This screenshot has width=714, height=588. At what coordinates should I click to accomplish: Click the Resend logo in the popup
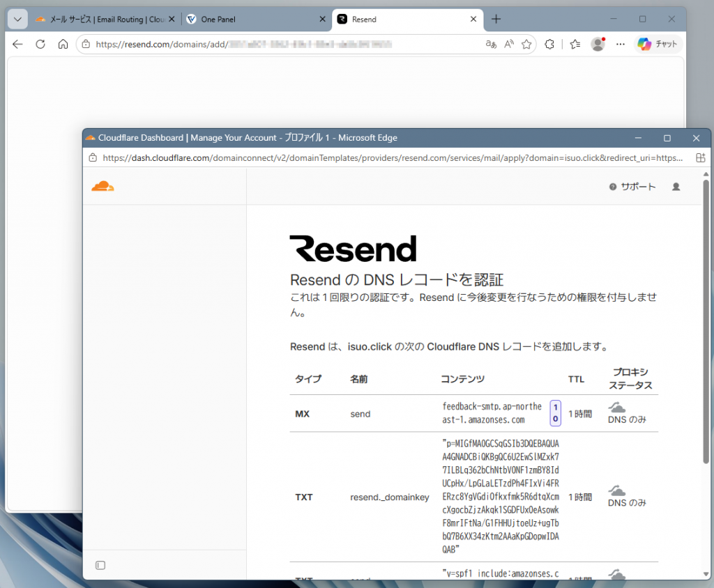[x=354, y=249]
